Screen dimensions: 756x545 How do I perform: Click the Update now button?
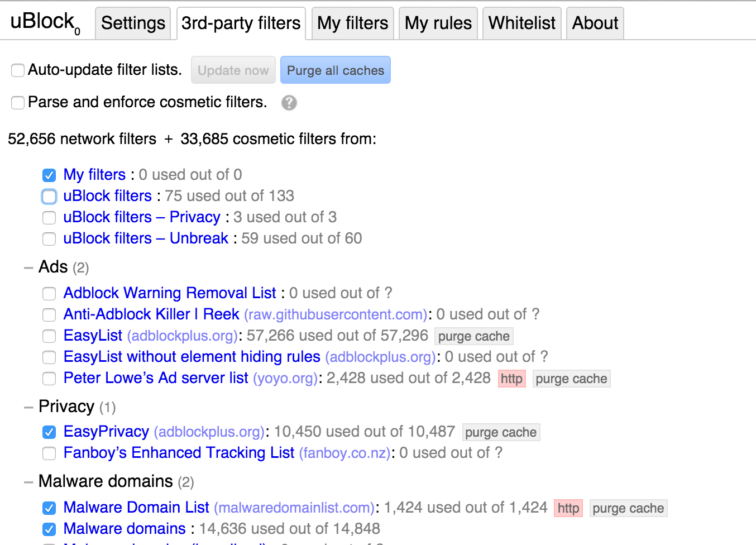pos(233,70)
